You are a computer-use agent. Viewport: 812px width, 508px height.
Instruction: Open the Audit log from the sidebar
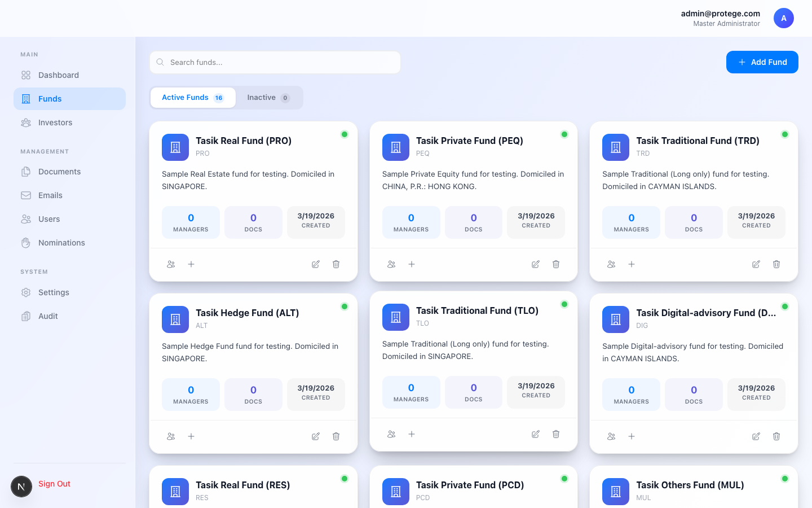[48, 316]
